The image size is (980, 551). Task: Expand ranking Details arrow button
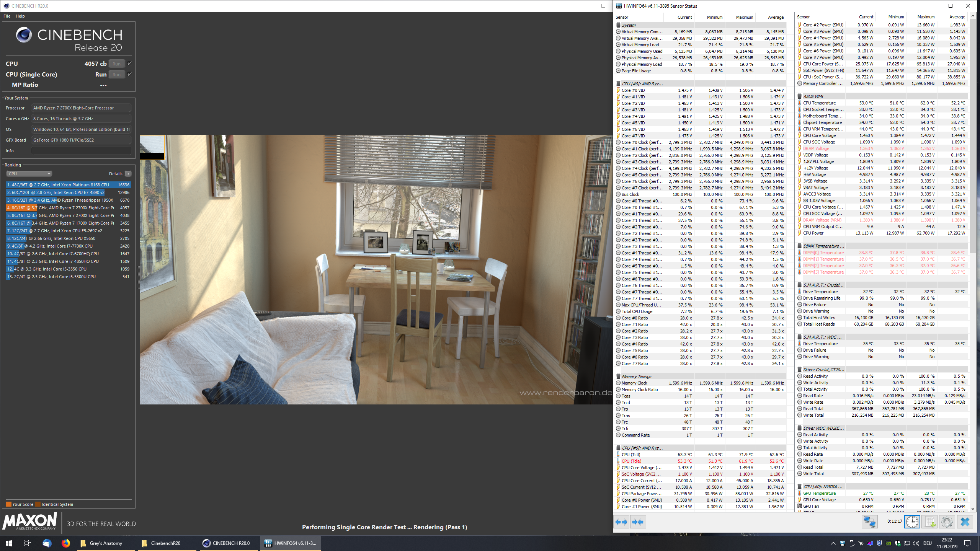coord(128,174)
